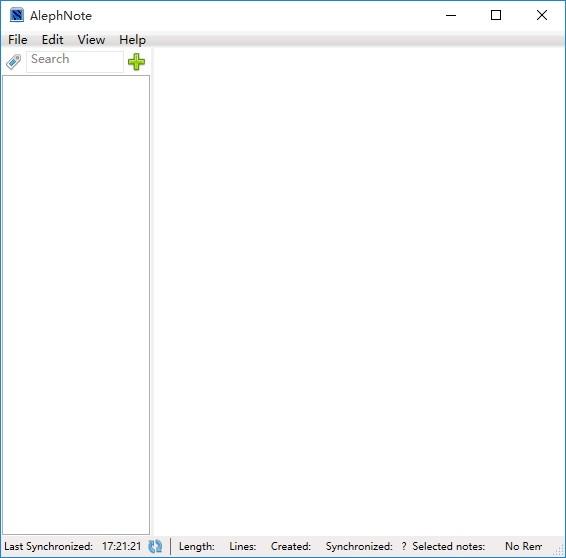Click the Last Synchronized time 17:21:21
The width and height of the screenshot is (566, 558).
(x=121, y=546)
